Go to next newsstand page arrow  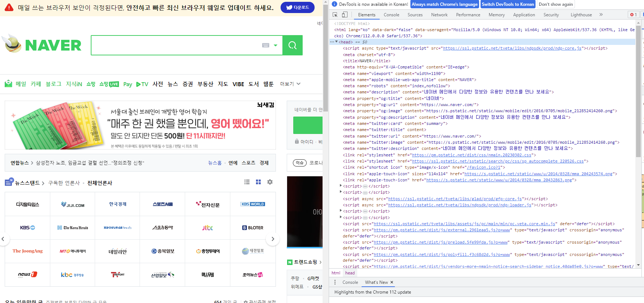(273, 239)
